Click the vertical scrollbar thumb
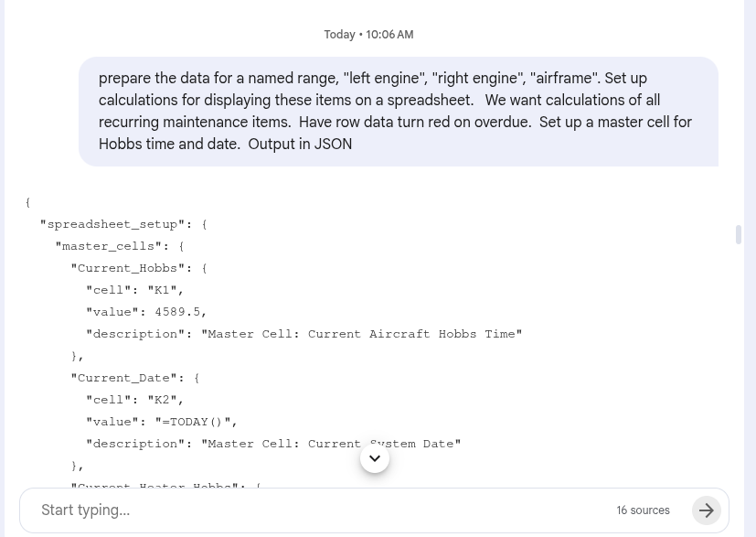 point(739,234)
